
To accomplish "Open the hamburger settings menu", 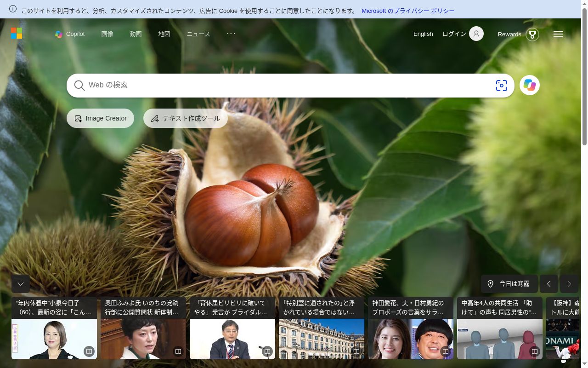I will point(558,34).
